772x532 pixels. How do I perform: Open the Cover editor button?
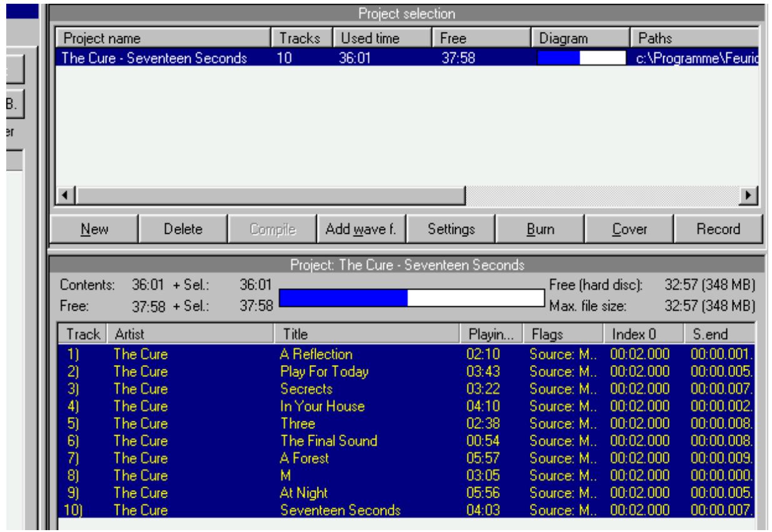tap(629, 229)
